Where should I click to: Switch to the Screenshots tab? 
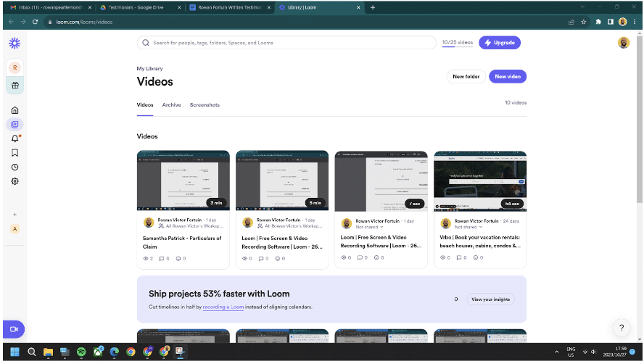coord(205,105)
